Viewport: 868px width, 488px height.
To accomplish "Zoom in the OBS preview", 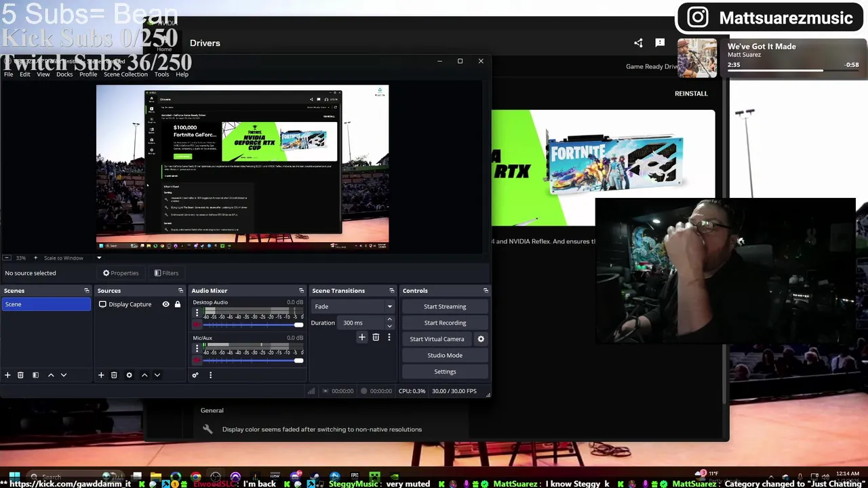I will [37, 258].
